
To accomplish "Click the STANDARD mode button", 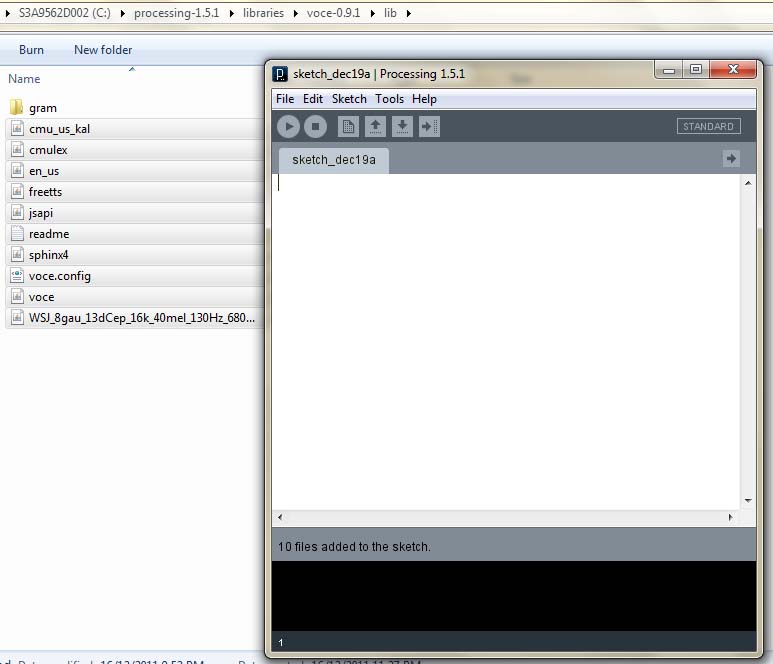I will 708,126.
